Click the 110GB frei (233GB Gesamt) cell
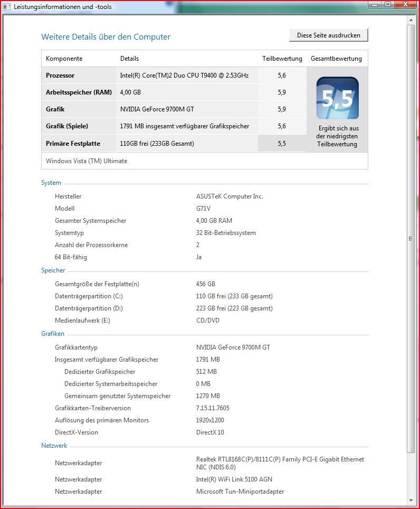Viewport: 420px width, 509px height. 157,144
